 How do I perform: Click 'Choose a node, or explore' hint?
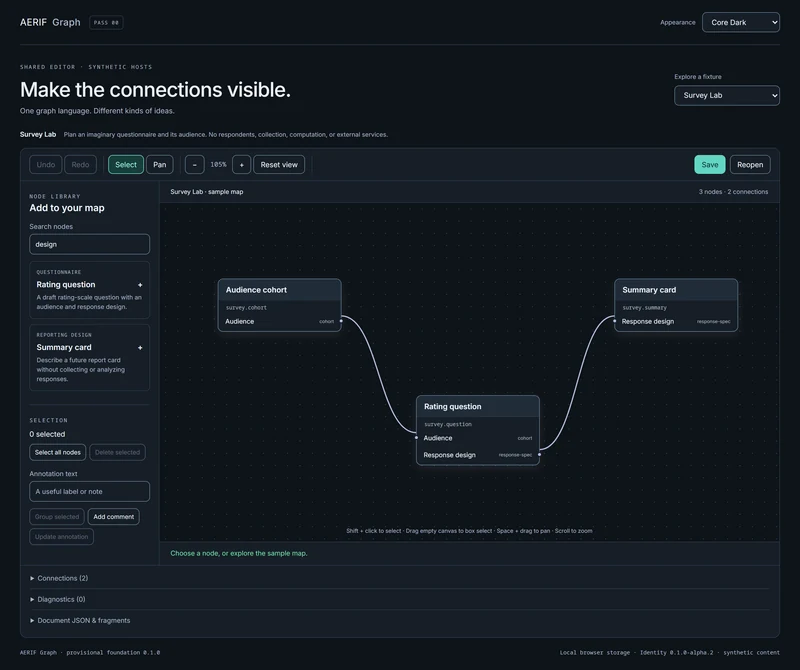(x=239, y=553)
